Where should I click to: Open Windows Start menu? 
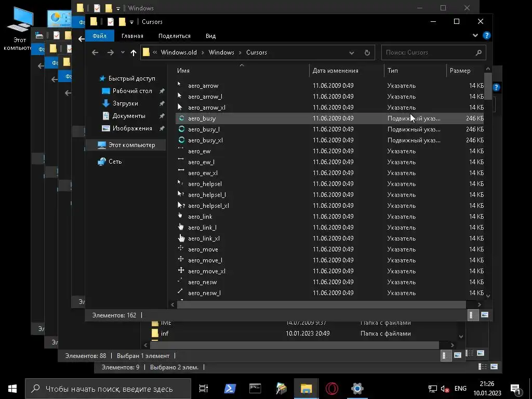[x=12, y=389]
